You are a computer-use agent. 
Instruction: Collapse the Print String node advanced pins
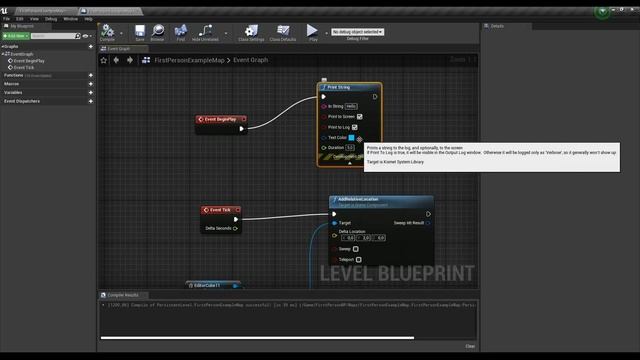click(x=349, y=163)
